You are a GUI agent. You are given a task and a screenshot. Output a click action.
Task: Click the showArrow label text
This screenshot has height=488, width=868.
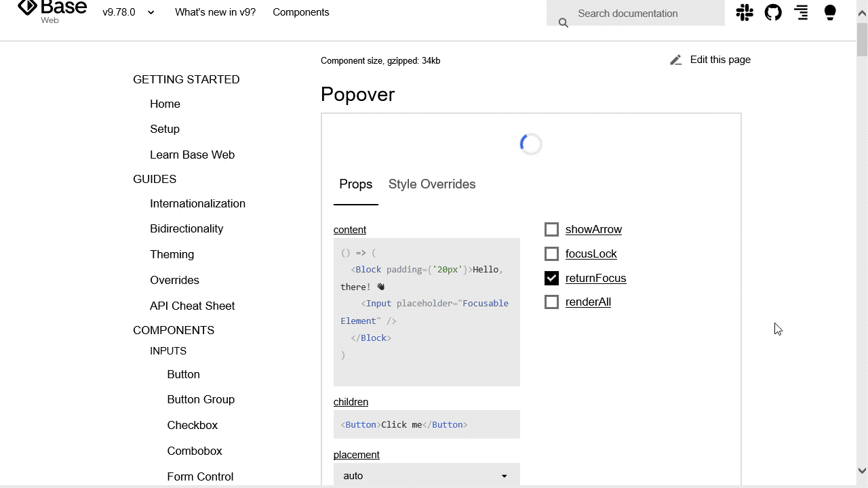[x=593, y=229]
